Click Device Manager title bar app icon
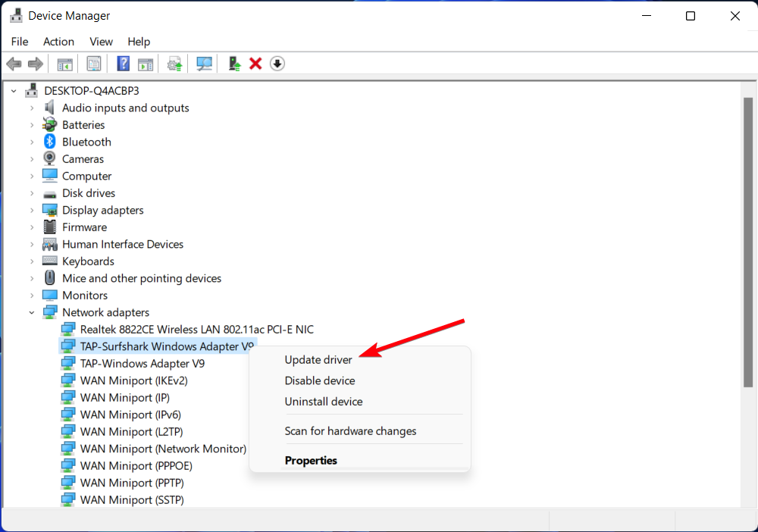Viewport: 758px width, 532px height. [16, 15]
